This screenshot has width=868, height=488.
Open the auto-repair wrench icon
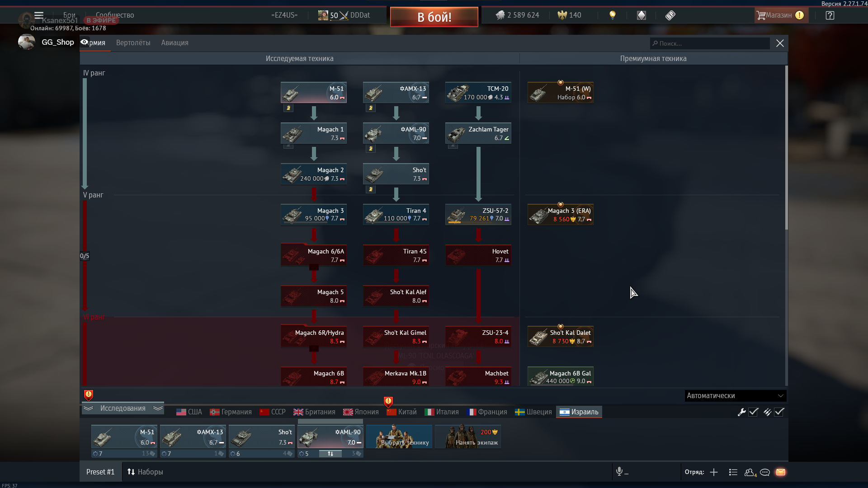pos(741,412)
